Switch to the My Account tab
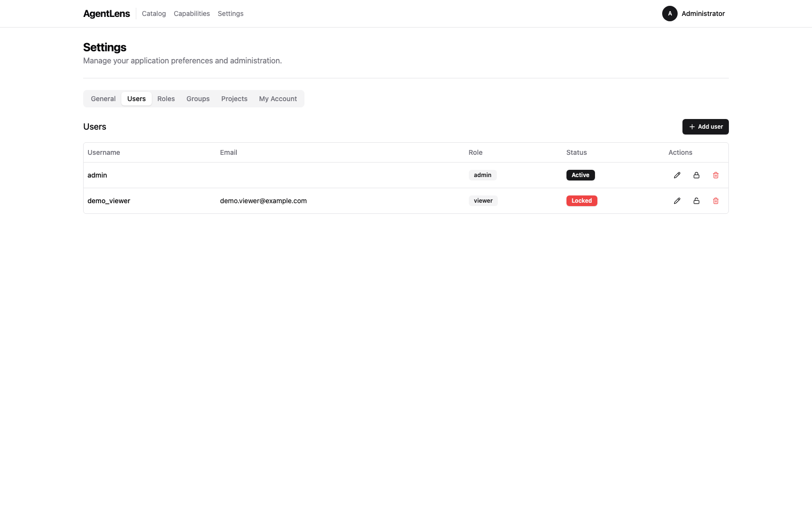812x508 pixels. click(x=278, y=99)
